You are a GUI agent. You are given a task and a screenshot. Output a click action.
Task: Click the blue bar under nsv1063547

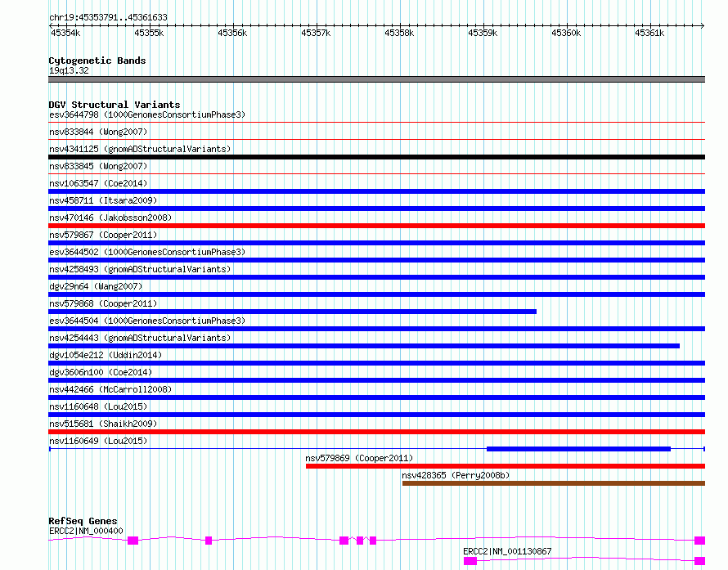[376, 191]
